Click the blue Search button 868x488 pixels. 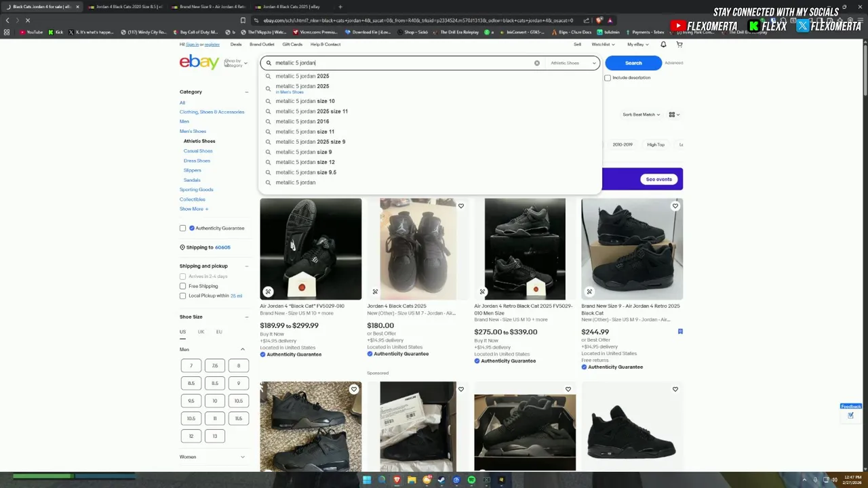pos(633,63)
